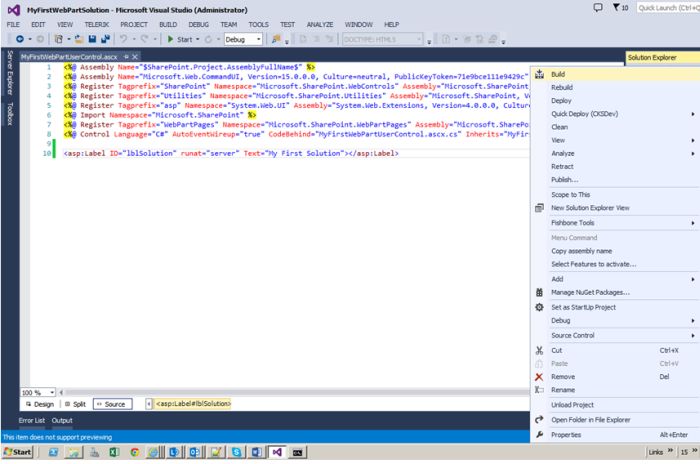Image resolution: width=700 pixels, height=464 pixels.
Task: Select Rebuild from the context menu
Action: coord(562,87)
